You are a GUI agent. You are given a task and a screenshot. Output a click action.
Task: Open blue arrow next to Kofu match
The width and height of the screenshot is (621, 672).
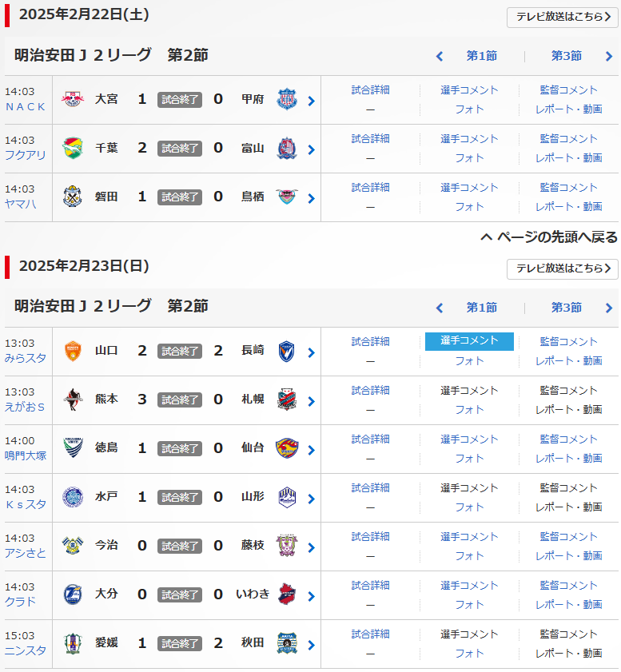coord(311,101)
